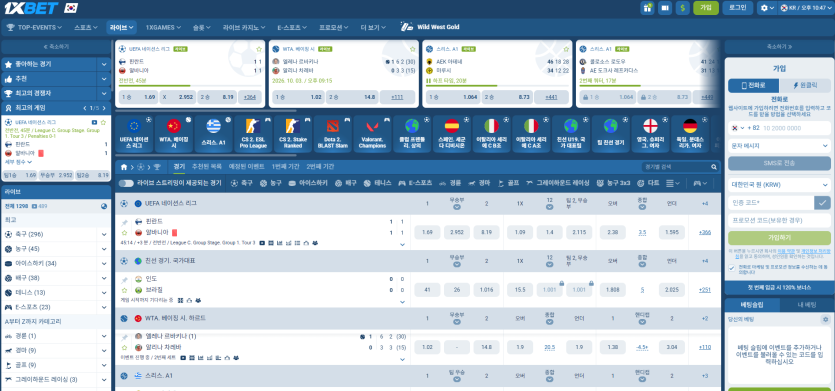Select the Valorant. Champions tile
835x391 pixels.
pos(372,134)
